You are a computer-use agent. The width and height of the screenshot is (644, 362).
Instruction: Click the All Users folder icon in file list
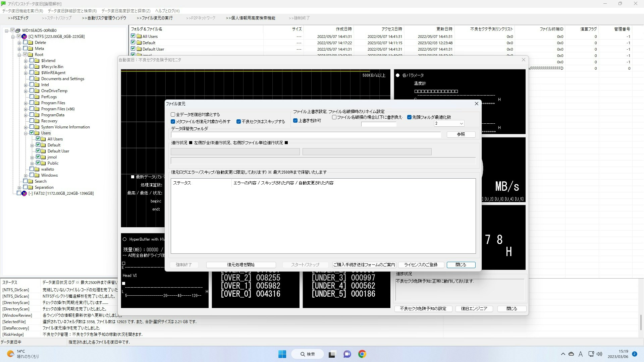click(x=139, y=37)
